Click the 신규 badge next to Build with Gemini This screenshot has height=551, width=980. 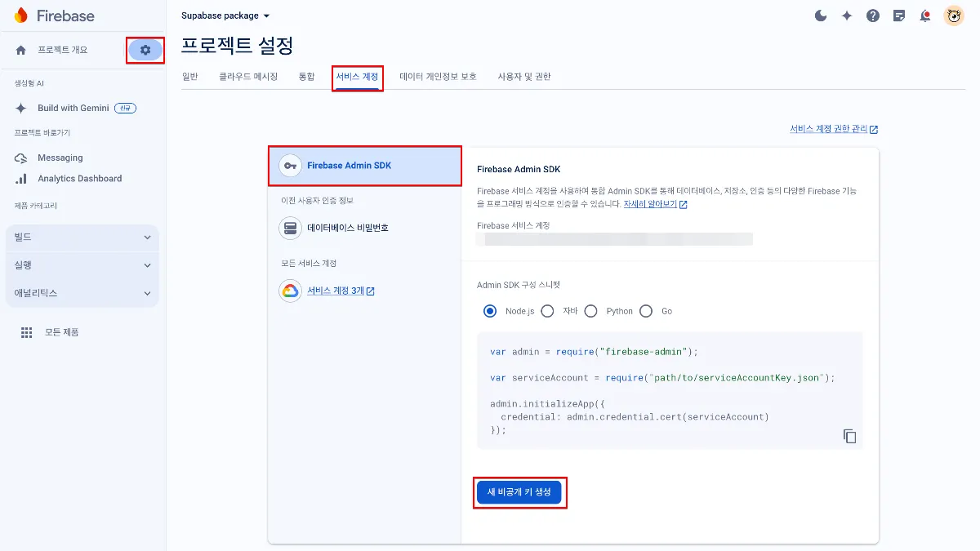(x=125, y=108)
